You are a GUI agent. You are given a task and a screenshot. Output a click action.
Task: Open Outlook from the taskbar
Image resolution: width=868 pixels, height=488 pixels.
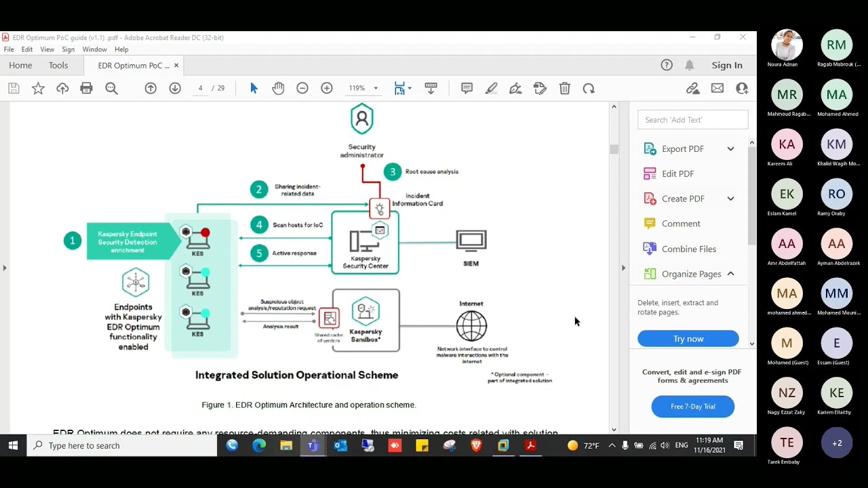pyautogui.click(x=340, y=445)
